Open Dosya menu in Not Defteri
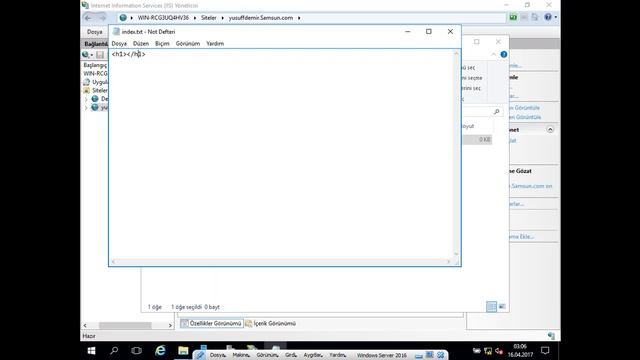 tap(119, 43)
